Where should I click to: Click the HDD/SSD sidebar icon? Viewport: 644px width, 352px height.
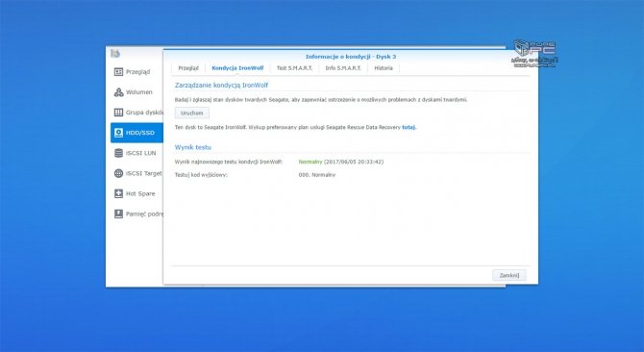click(x=118, y=133)
